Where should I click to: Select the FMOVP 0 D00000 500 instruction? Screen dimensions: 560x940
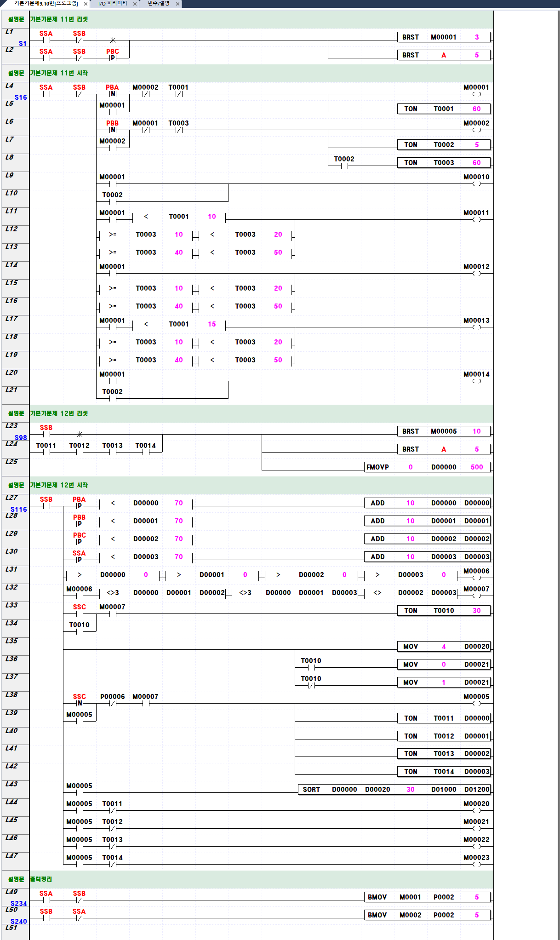[x=427, y=467]
